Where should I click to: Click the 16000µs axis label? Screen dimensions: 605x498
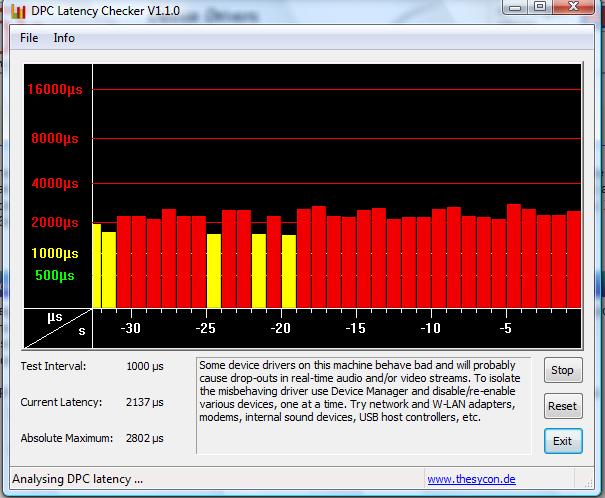pyautogui.click(x=55, y=89)
